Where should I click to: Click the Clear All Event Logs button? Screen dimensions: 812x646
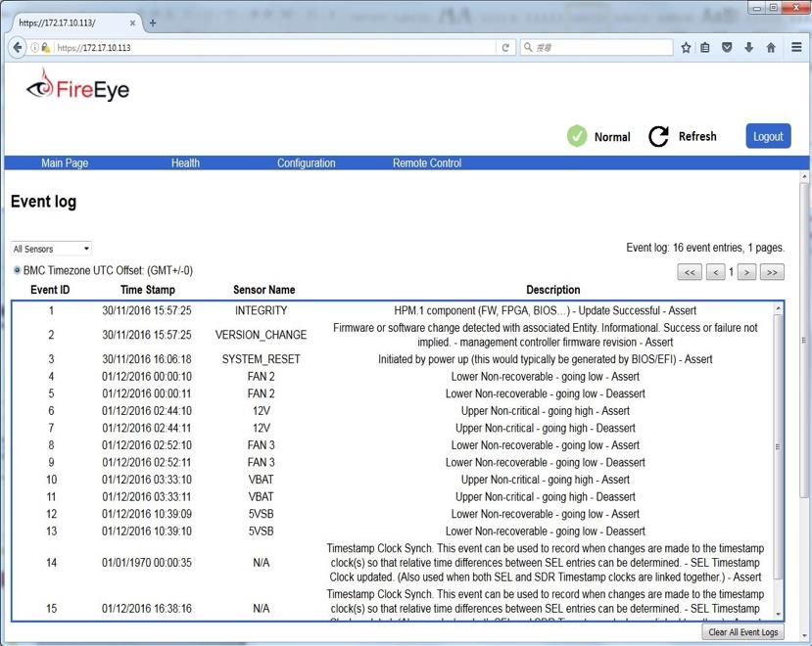tap(743, 632)
